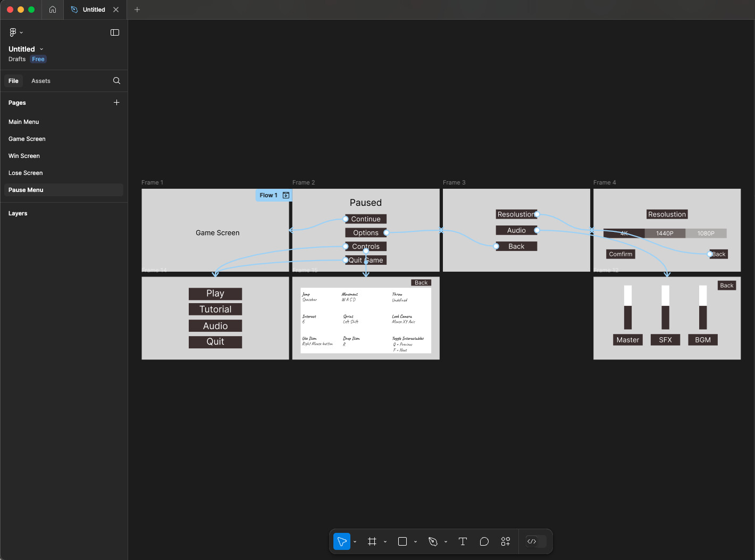Select the Back button in controls frame
Viewport: 755px width, 560px height.
421,283
